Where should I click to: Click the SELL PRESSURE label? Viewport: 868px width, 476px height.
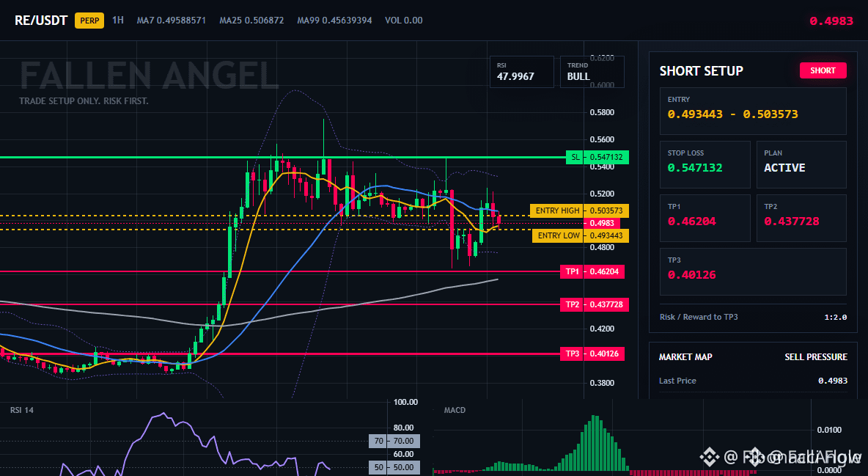pyautogui.click(x=815, y=357)
